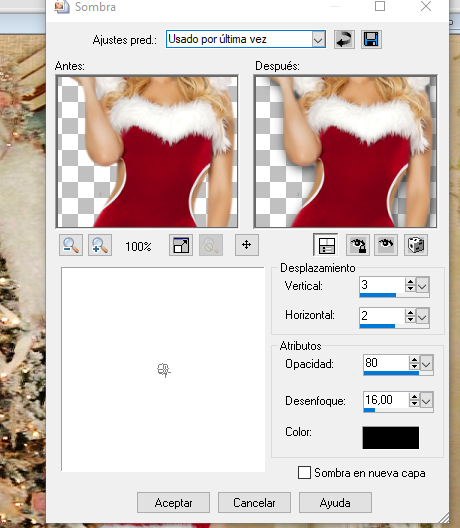This screenshot has width=460, height=528.
Task: Click the zoom out magnifier icon
Action: click(71, 245)
